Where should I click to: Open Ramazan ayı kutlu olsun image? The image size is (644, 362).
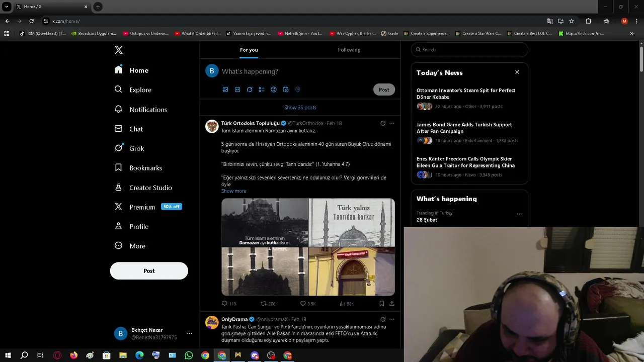click(x=265, y=222)
